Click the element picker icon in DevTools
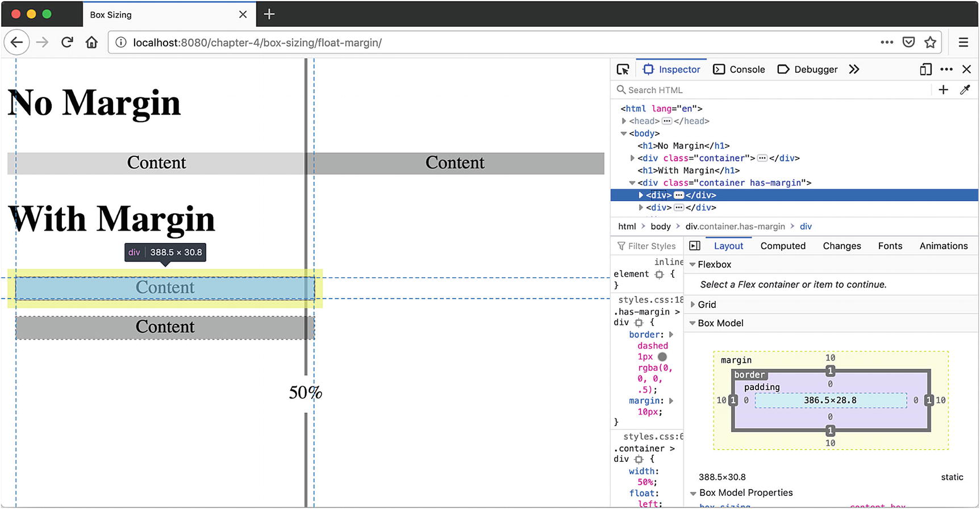The width and height of the screenshot is (980, 509). [623, 69]
